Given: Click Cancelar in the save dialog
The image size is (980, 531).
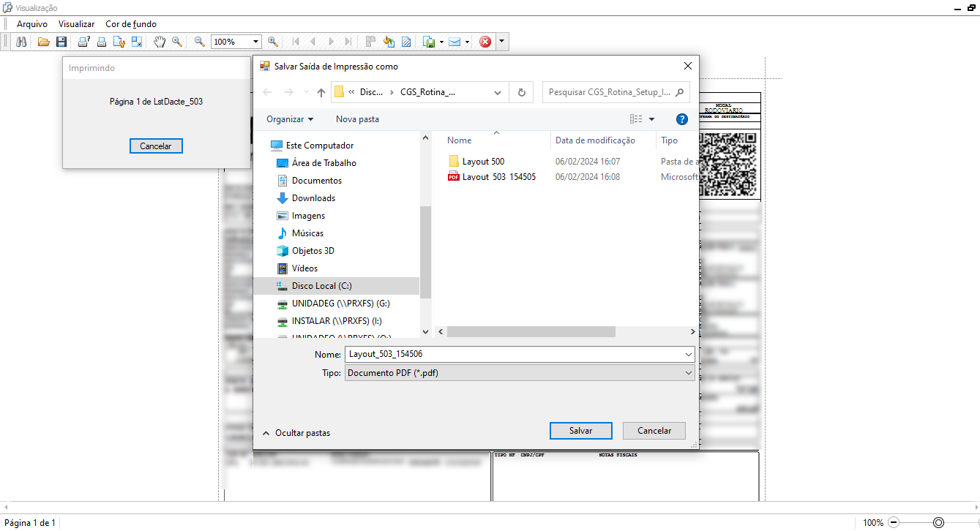Looking at the screenshot, I should [x=654, y=431].
